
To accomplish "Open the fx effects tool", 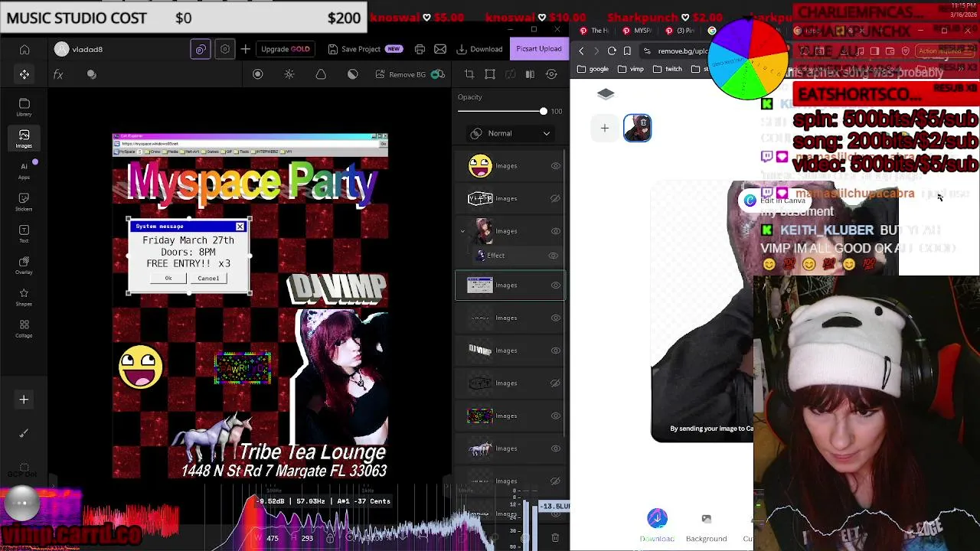I will pos(58,74).
